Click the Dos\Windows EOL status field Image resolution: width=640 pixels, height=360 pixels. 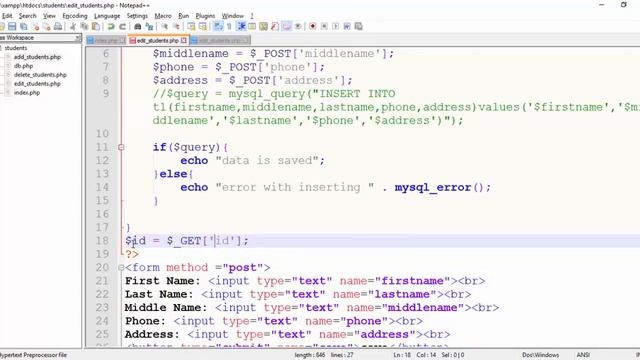pyautogui.click(x=540, y=355)
